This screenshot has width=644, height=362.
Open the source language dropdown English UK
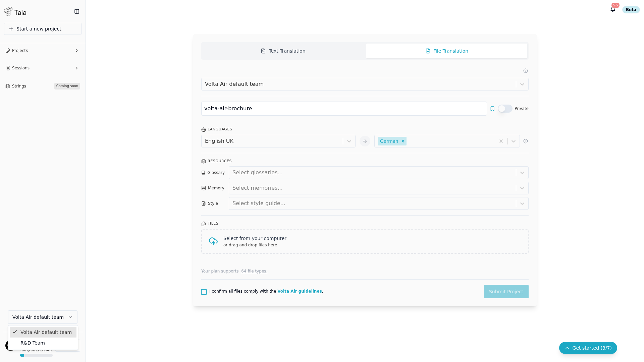point(278,141)
